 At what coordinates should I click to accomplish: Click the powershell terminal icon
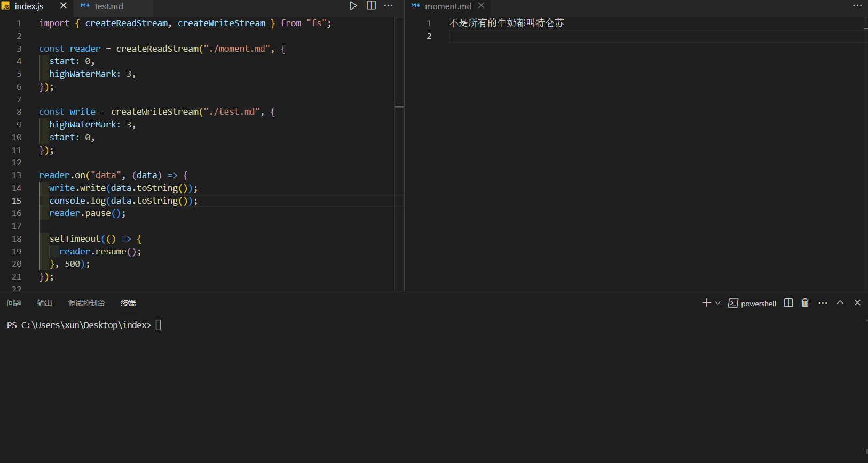[733, 303]
